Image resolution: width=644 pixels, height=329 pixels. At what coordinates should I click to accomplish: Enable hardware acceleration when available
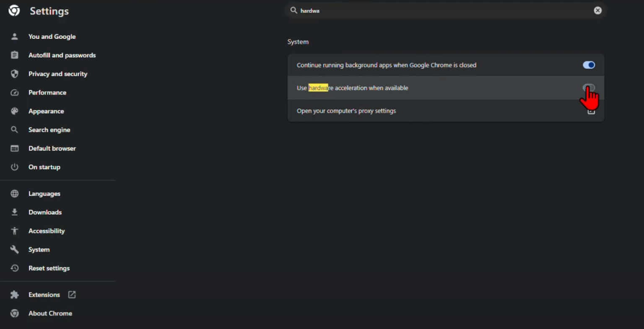click(x=589, y=88)
